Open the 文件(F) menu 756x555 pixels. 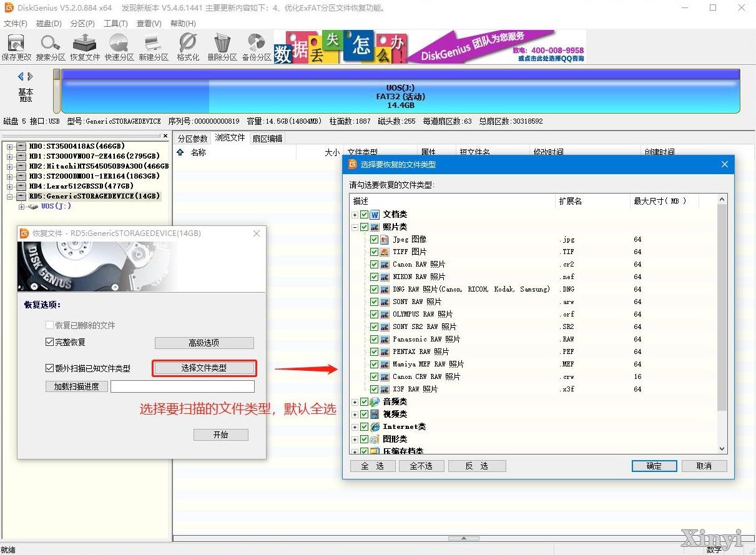pyautogui.click(x=16, y=24)
